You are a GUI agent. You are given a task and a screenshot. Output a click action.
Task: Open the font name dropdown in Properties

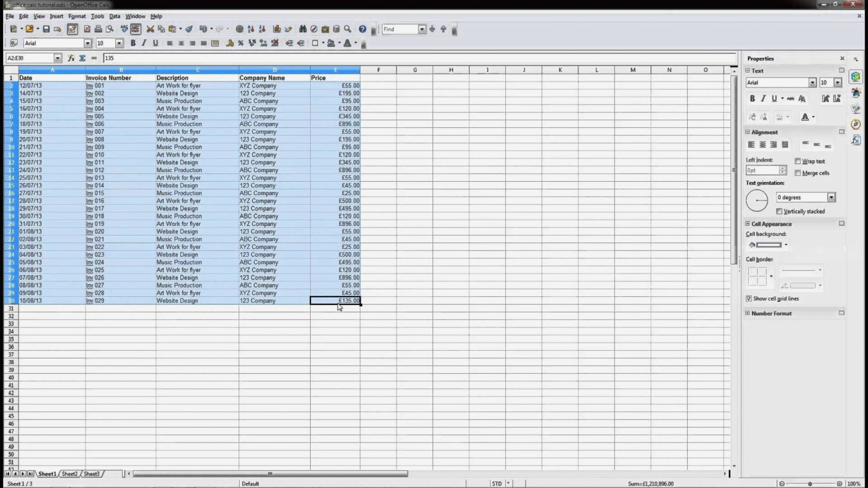tap(812, 83)
